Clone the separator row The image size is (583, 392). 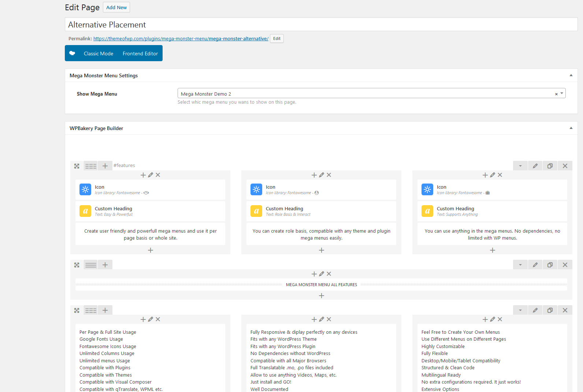(x=550, y=265)
